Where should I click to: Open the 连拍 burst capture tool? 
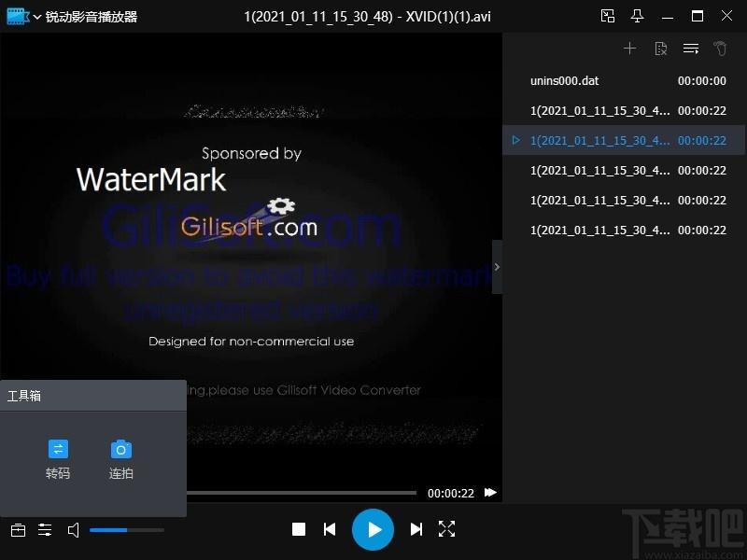(121, 459)
